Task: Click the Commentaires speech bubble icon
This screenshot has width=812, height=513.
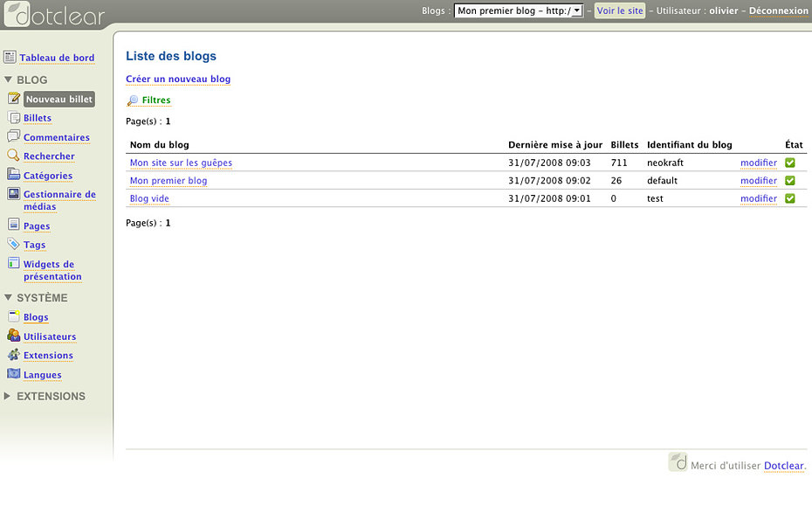Action: tap(13, 137)
